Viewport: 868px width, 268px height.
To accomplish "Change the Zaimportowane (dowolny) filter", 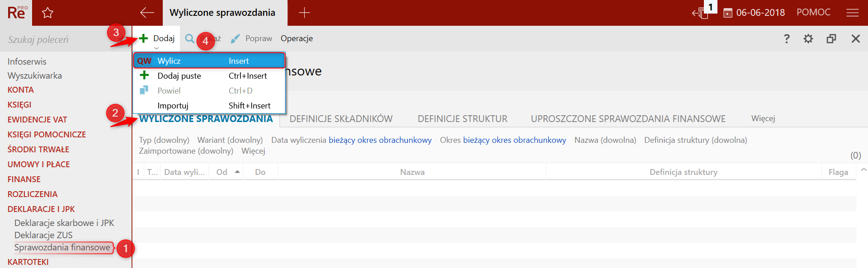I will click(186, 151).
